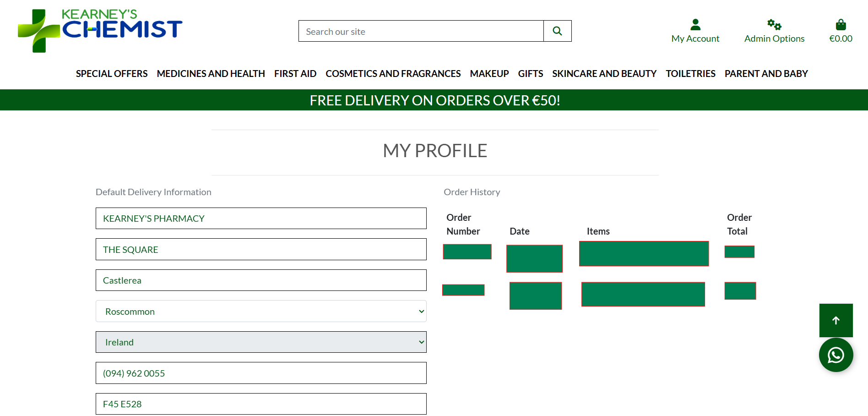Open Special Offers menu

[x=112, y=74]
